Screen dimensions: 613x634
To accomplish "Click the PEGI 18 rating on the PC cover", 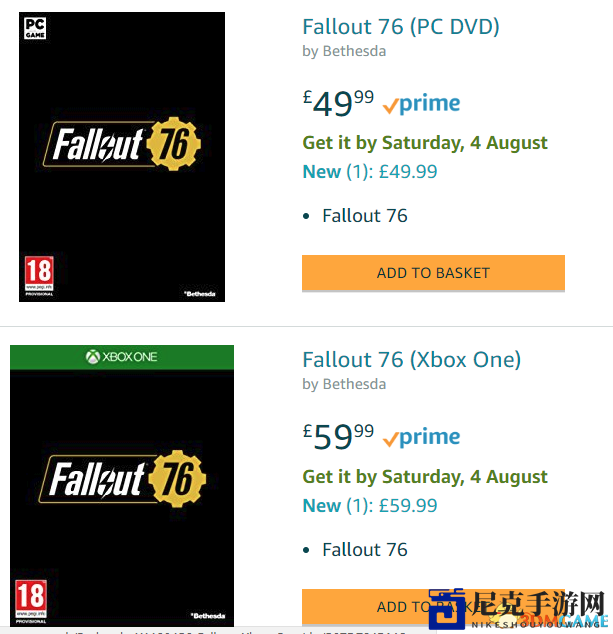I will pos(39,276).
